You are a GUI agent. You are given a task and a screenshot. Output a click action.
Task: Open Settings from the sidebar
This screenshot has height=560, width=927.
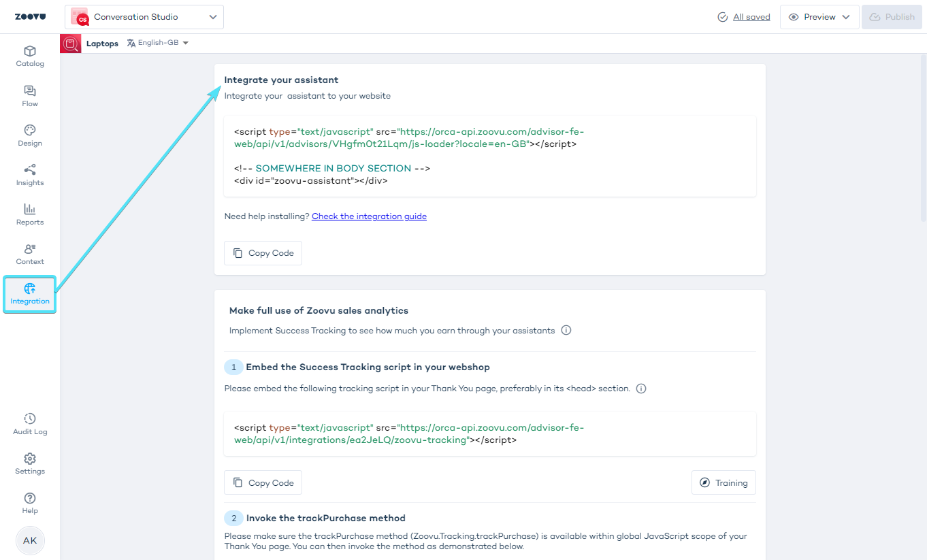pyautogui.click(x=30, y=459)
